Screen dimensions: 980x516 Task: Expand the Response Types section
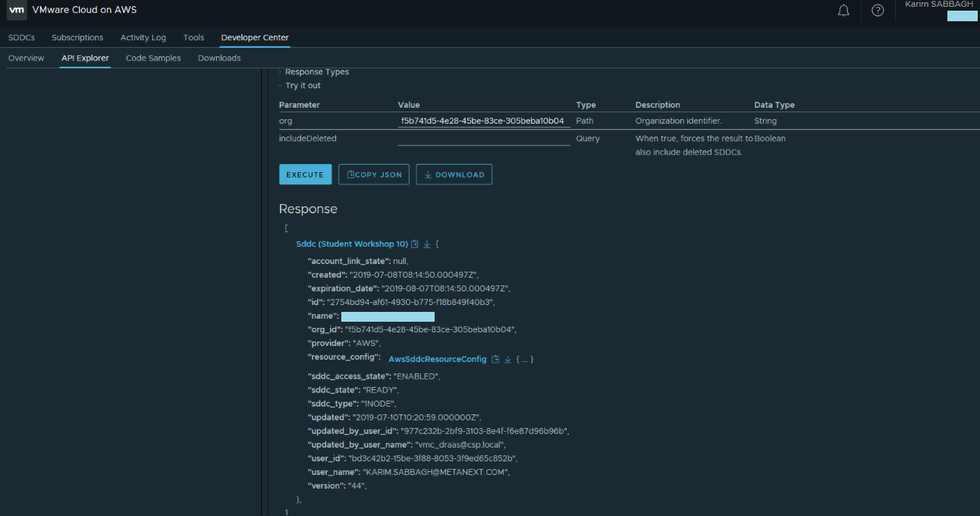316,72
